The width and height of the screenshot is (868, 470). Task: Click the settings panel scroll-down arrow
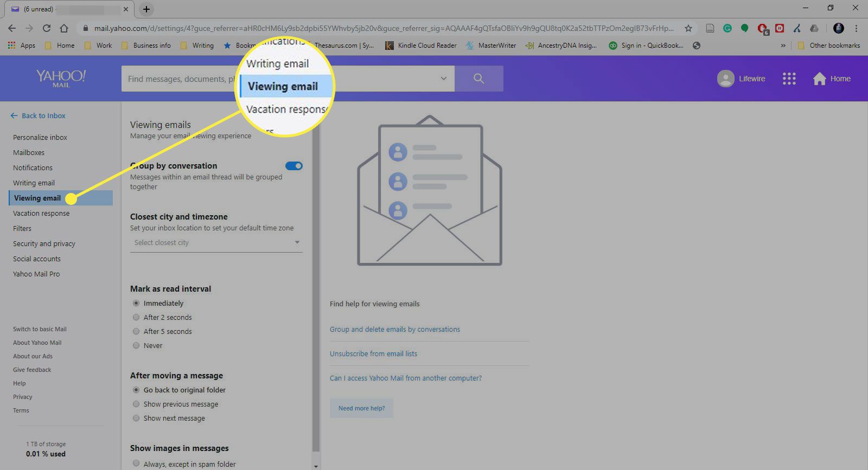pyautogui.click(x=316, y=466)
